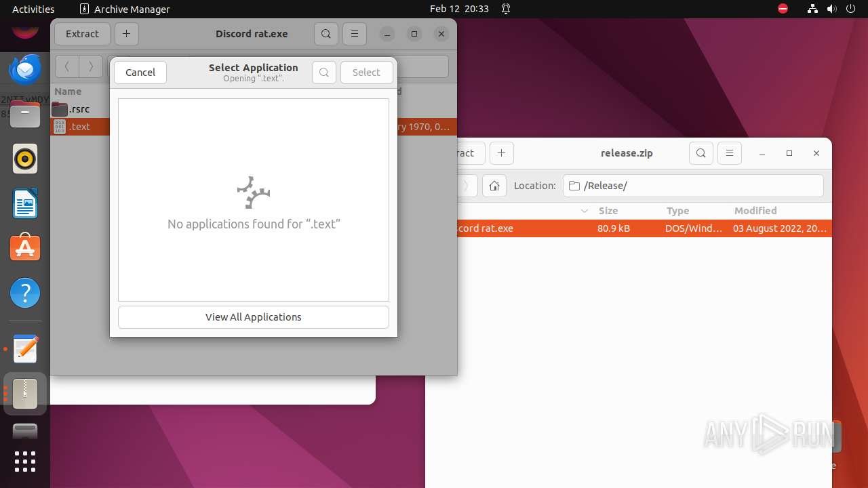Open View All Applications
868x488 pixels.
(254, 317)
